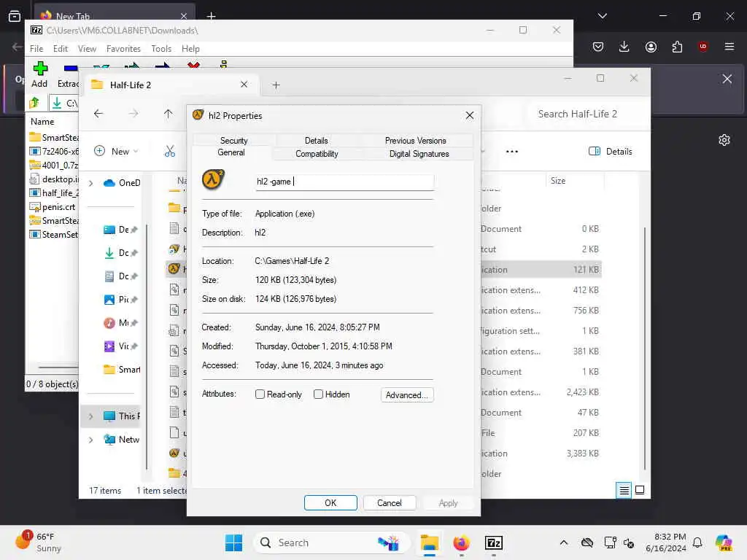The height and width of the screenshot is (560, 747).
Task: Click the notification bell in system tray
Action: (x=697, y=542)
